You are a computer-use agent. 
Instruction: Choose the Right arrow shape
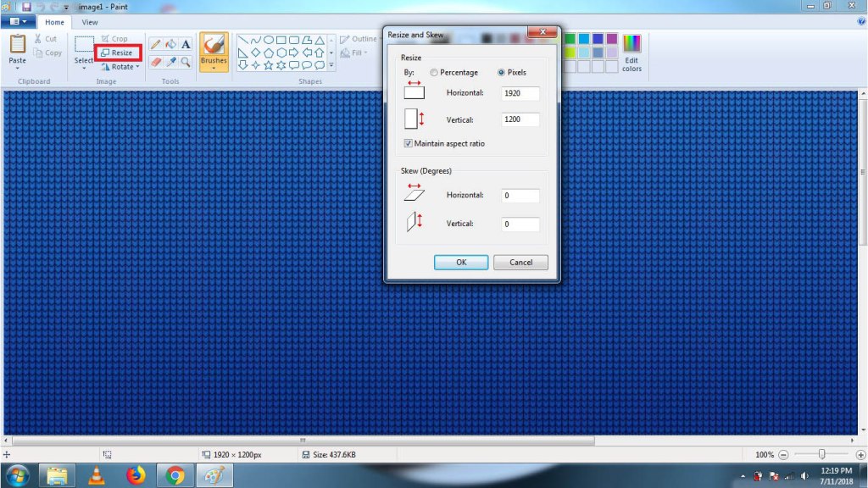(294, 53)
